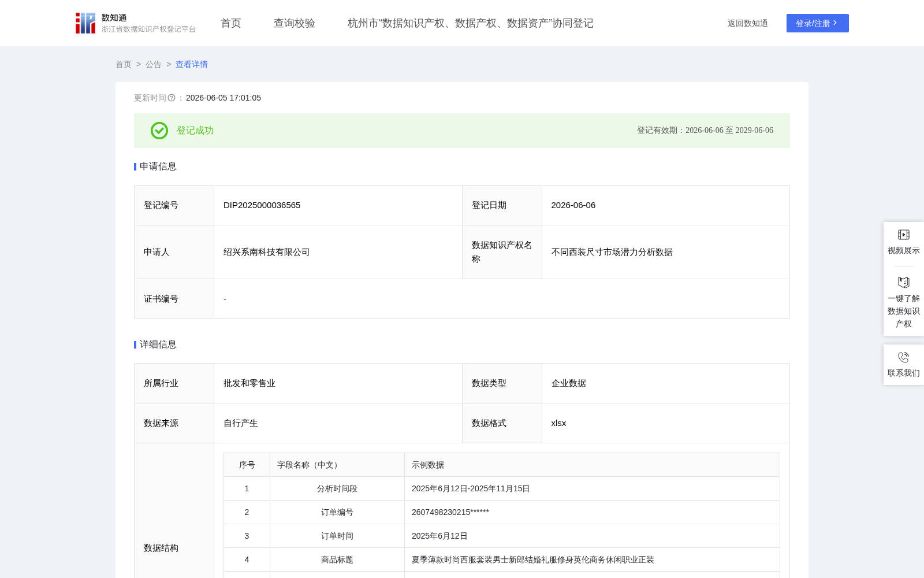924x578 pixels.
Task: Click the 证书编号 label cell
Action: coord(174,299)
